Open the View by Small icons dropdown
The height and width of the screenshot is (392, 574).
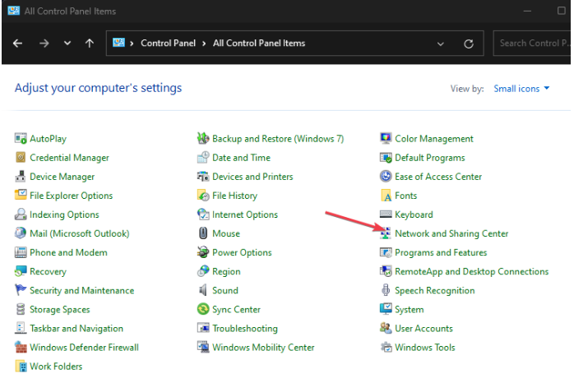click(521, 89)
